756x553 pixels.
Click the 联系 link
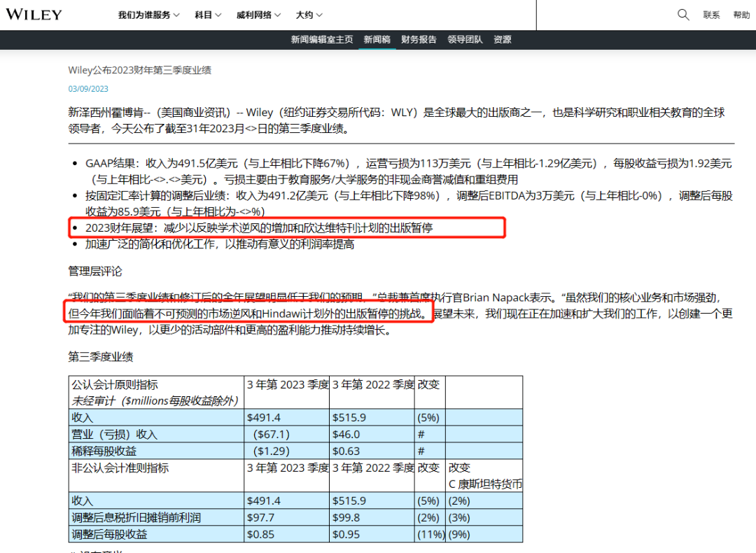(x=711, y=15)
